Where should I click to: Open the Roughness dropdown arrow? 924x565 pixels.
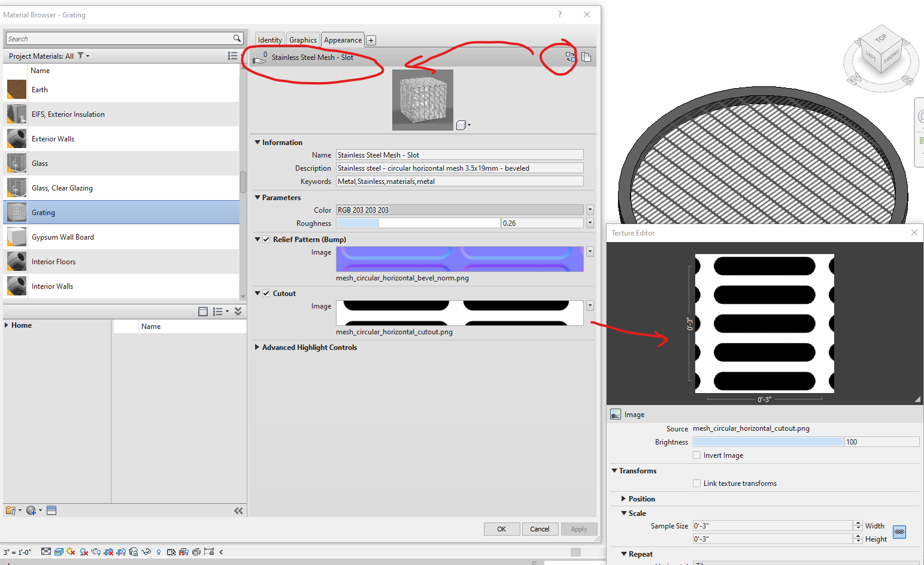[590, 223]
